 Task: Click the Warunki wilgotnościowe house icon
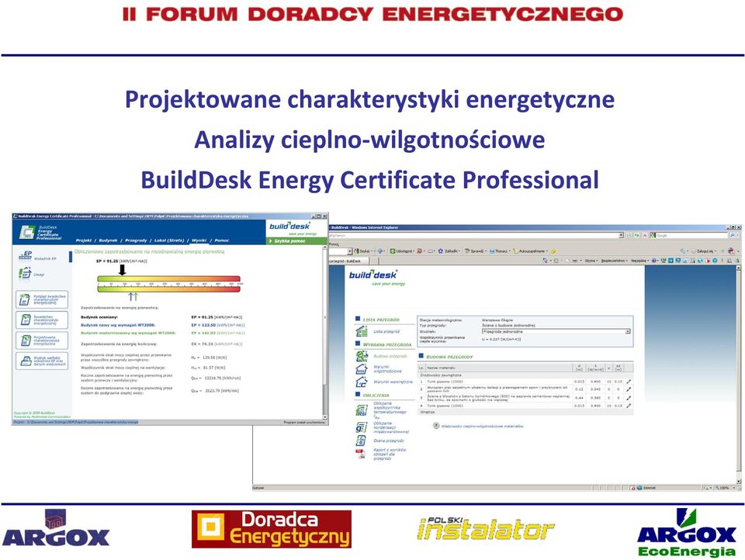[361, 369]
